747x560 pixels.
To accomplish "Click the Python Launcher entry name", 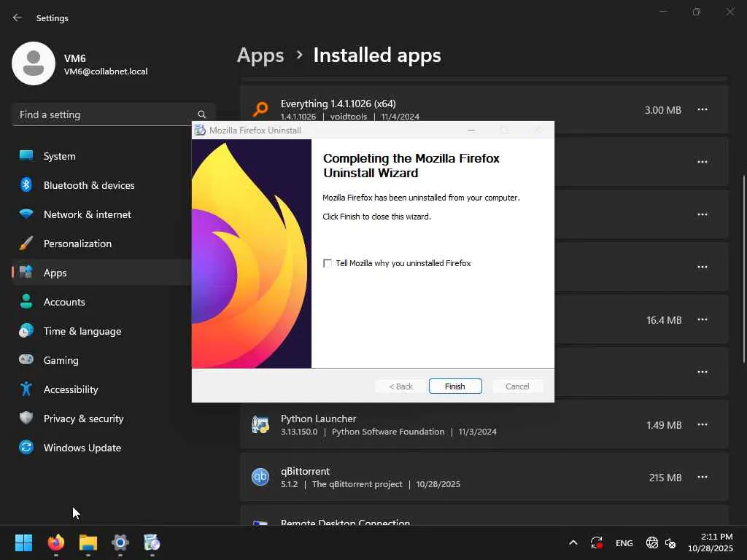I will tap(318, 419).
